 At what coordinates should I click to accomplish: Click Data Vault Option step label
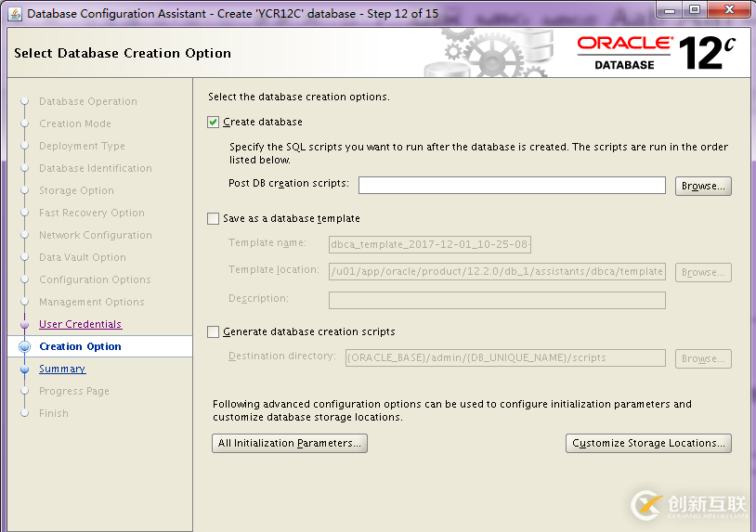[83, 257]
